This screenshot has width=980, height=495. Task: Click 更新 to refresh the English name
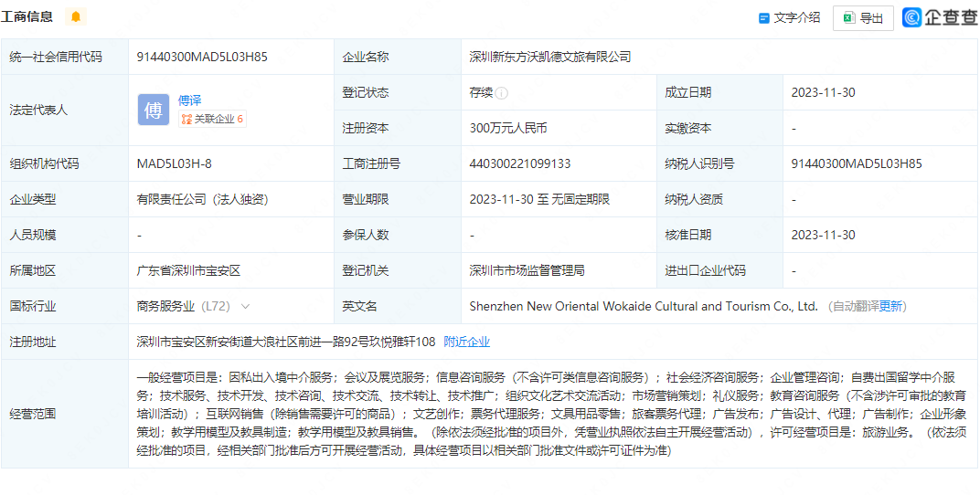click(891, 307)
